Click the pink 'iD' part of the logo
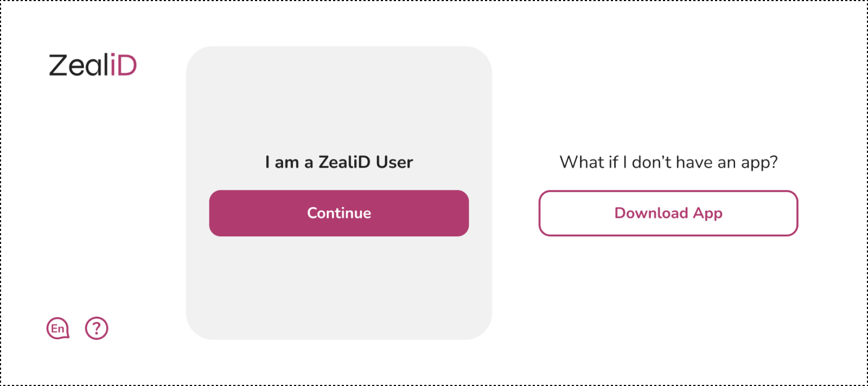 pos(124,65)
